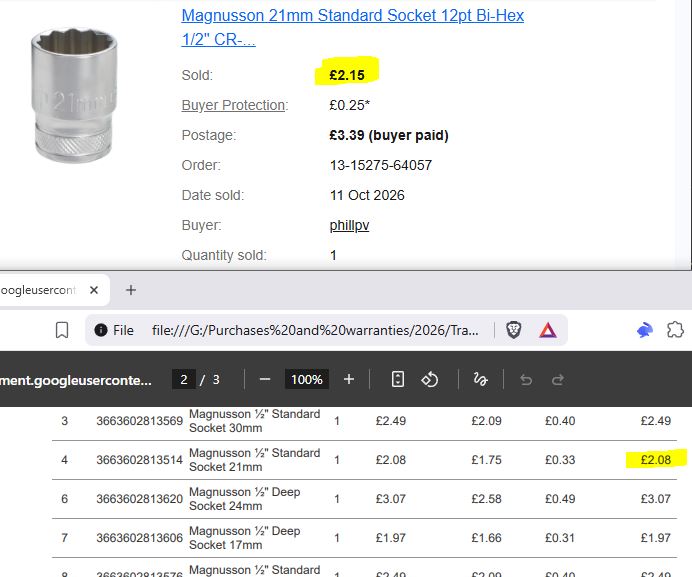Click the Brave Rewards triangle icon
The height and width of the screenshot is (577, 692).
click(547, 330)
